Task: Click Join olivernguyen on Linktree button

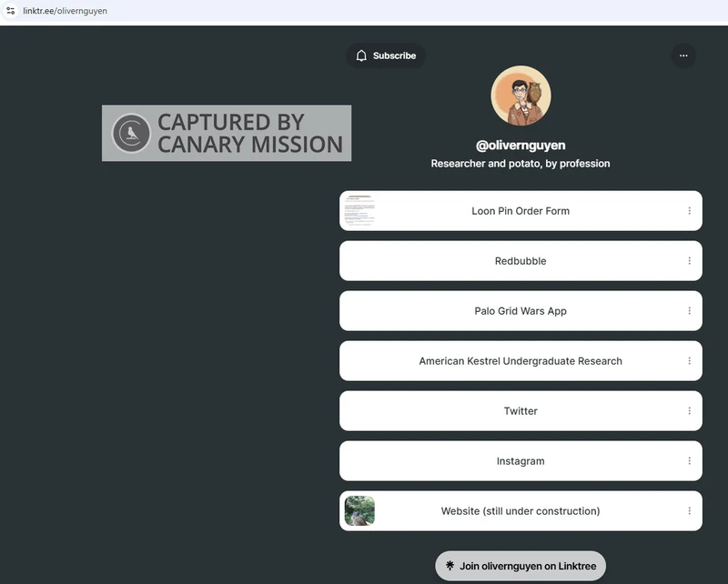Action: click(521, 566)
